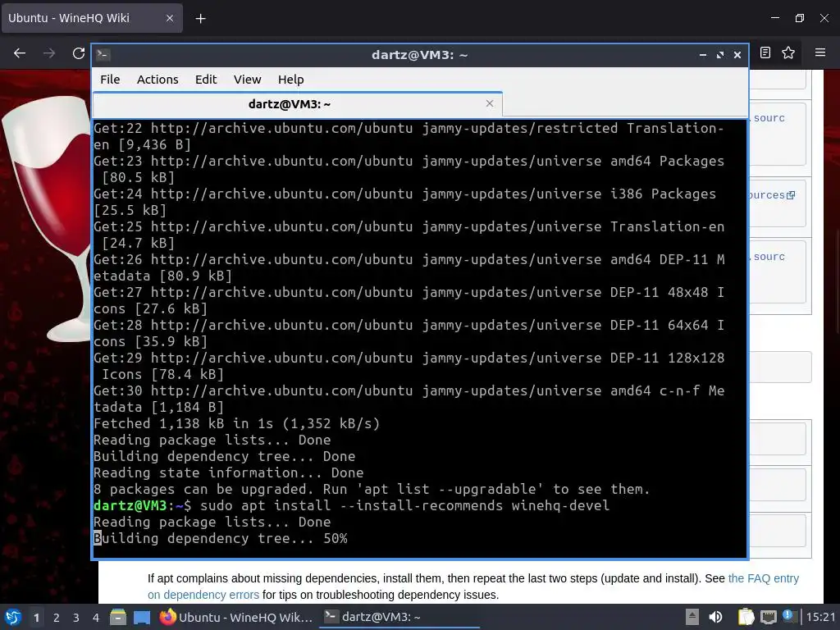
Task: Select the Ubuntu - WineHQ Wiki browser tab
Action: [x=92, y=18]
